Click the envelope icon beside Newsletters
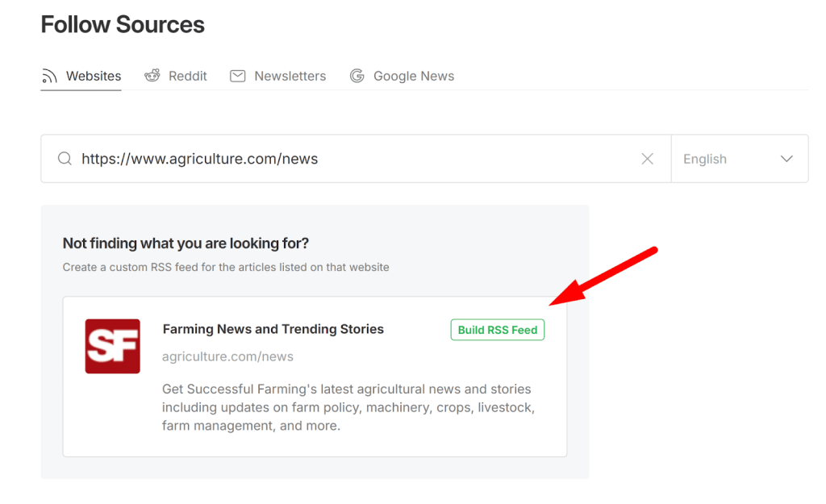The width and height of the screenshot is (826, 504). point(237,75)
